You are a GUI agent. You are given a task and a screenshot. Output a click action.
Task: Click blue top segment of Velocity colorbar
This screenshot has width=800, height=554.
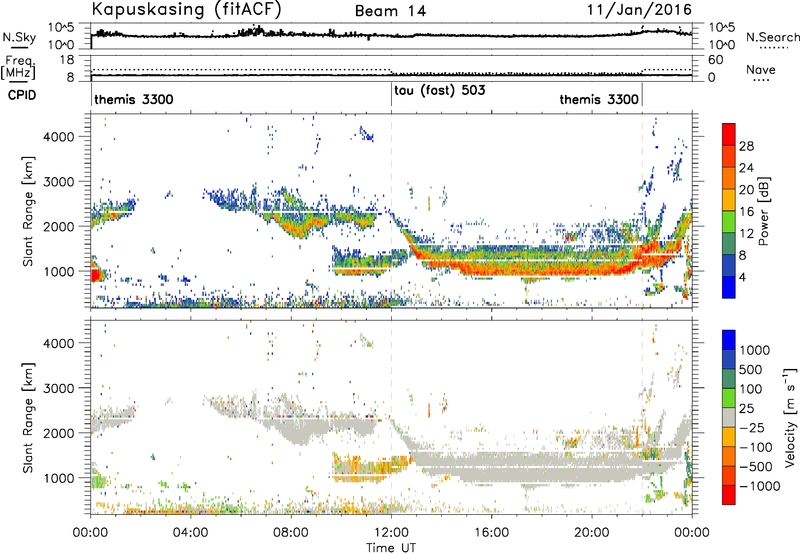[x=729, y=340]
